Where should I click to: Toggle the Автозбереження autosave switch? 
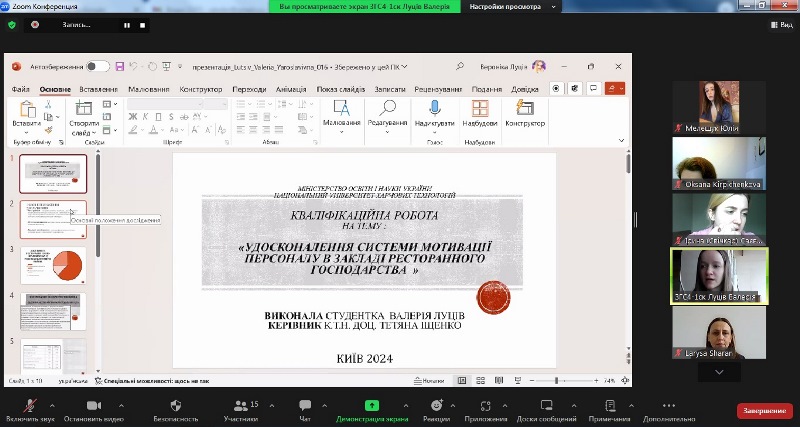tap(97, 66)
